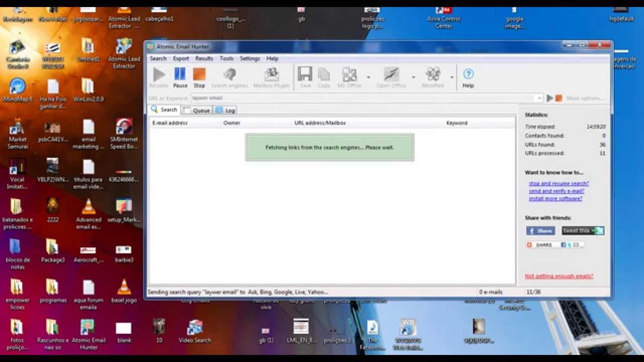Screen dimensions: 644x362
Task: Open the Search engines toolbar icon
Action: 229,78
